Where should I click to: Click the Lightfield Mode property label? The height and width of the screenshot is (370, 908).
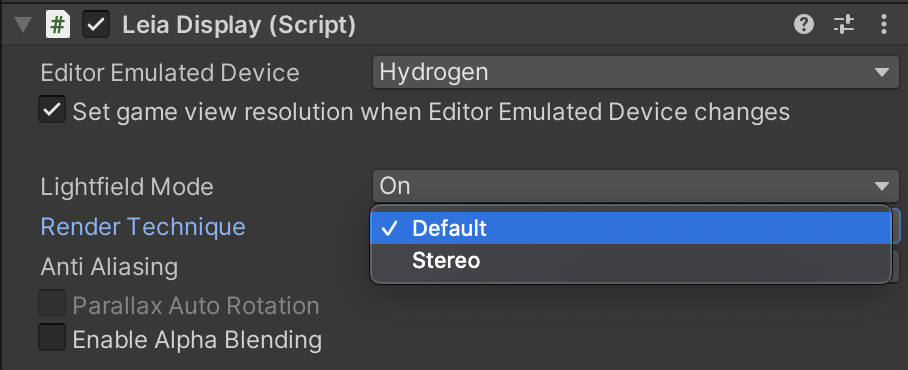click(x=127, y=186)
